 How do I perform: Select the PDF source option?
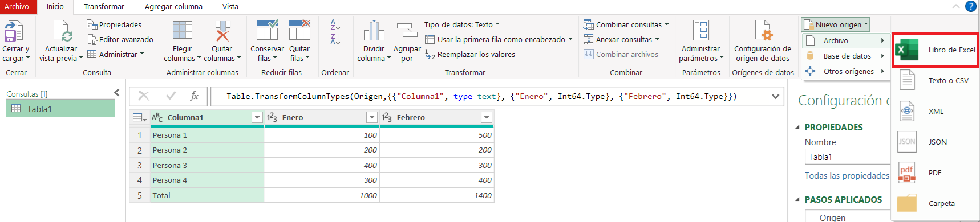click(x=936, y=172)
